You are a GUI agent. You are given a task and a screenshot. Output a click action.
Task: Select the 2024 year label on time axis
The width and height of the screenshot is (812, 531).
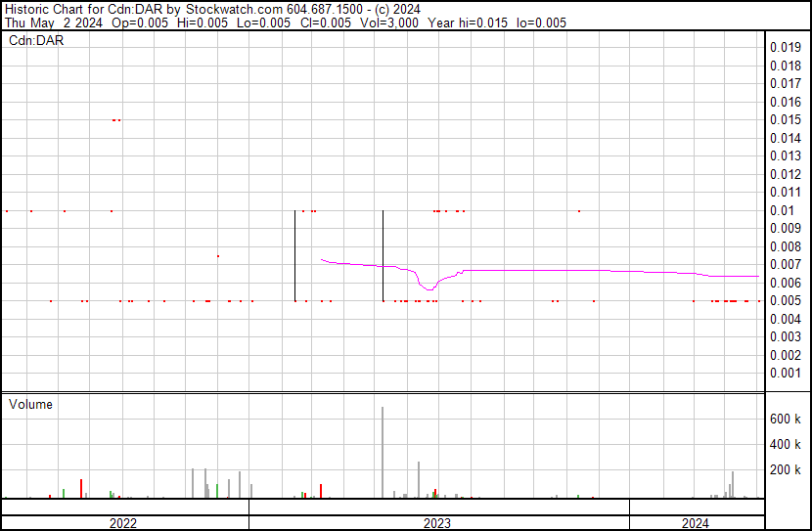pos(696,523)
